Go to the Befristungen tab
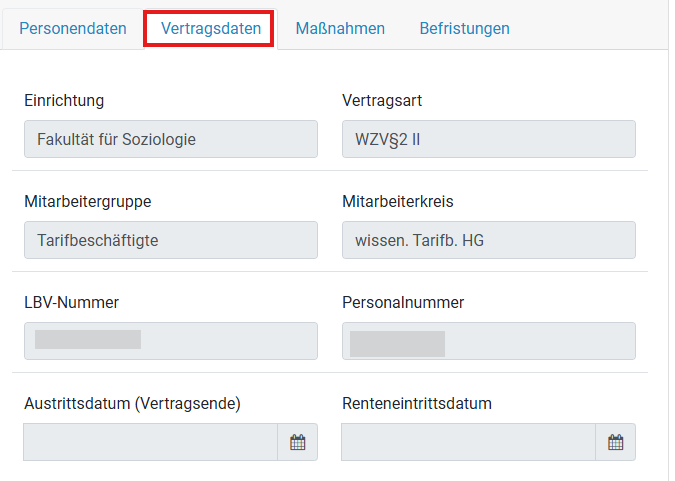The image size is (675, 481). click(464, 29)
